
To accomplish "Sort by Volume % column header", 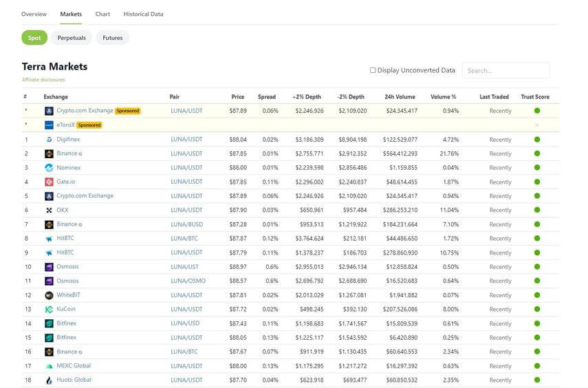I will coord(444,97).
